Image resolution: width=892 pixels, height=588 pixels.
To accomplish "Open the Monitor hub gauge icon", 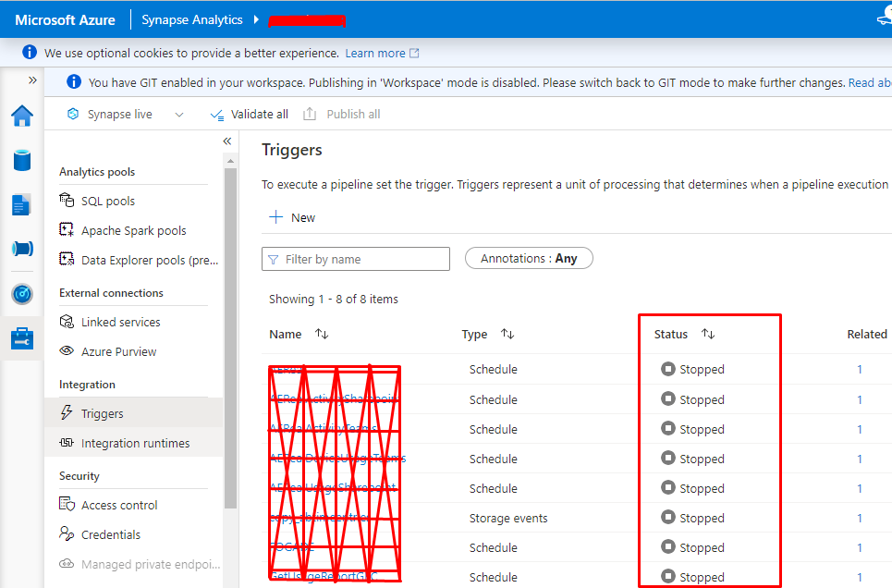I will 22,294.
